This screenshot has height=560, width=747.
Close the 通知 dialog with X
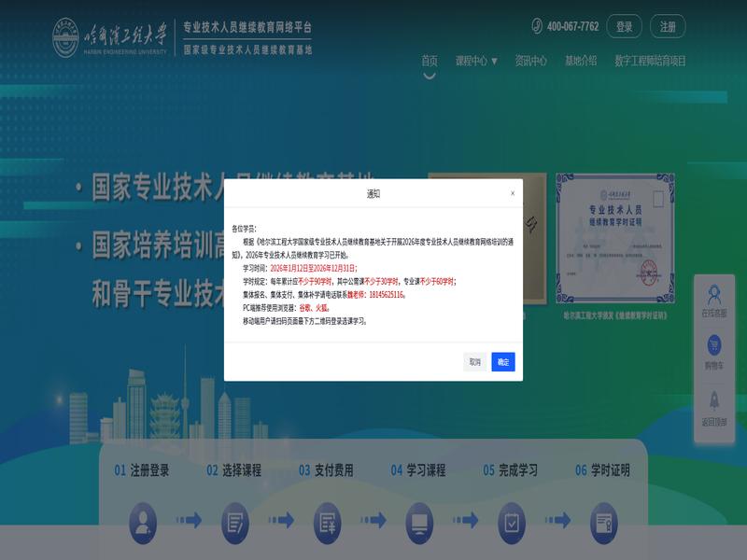pos(512,193)
